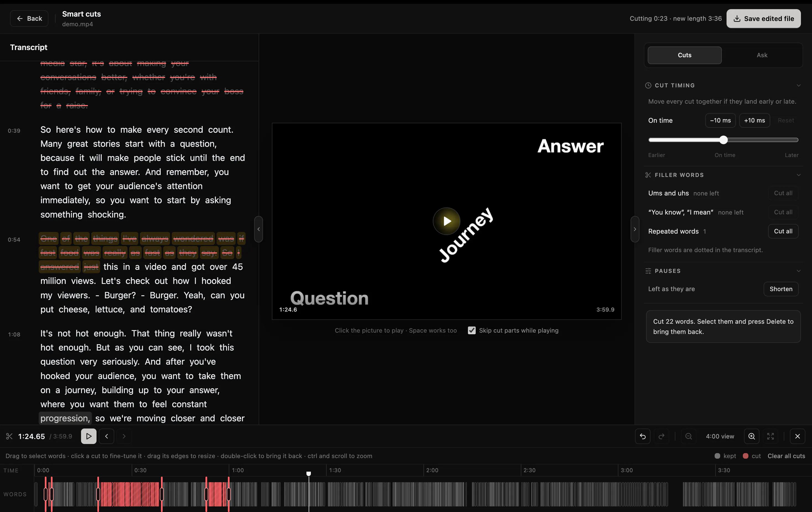Clear all cuts
Image resolution: width=812 pixels, height=512 pixels.
coord(786,456)
